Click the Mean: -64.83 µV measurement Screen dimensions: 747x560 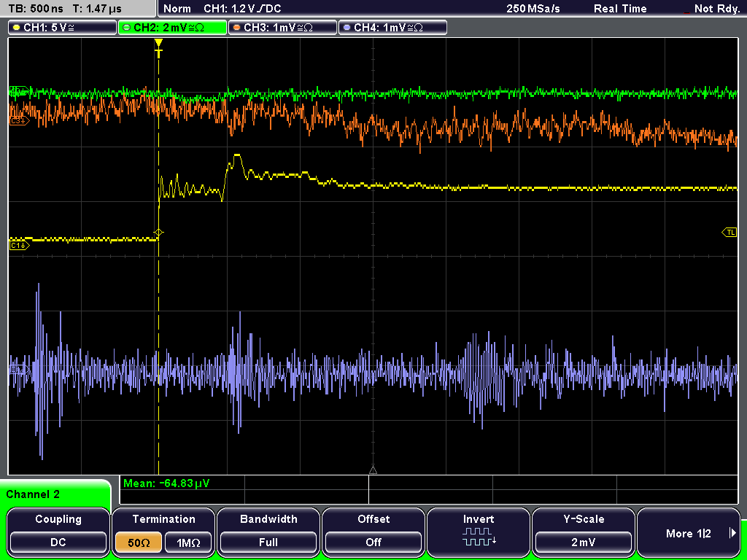166,483
